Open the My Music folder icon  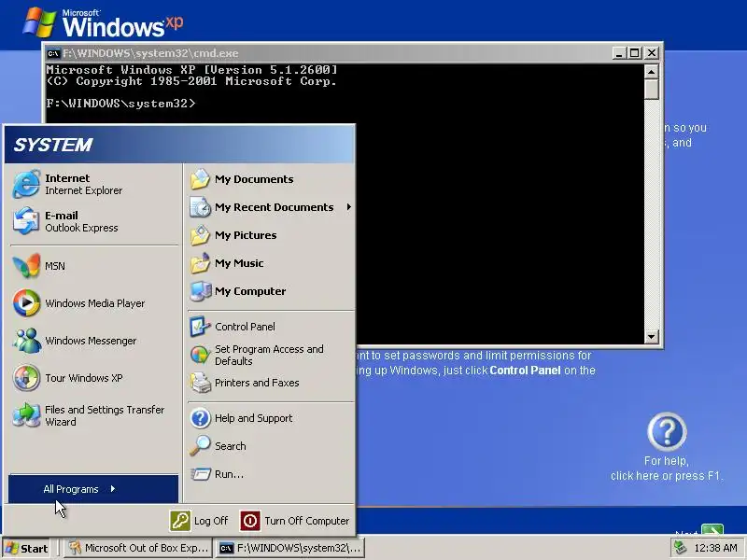pos(200,263)
